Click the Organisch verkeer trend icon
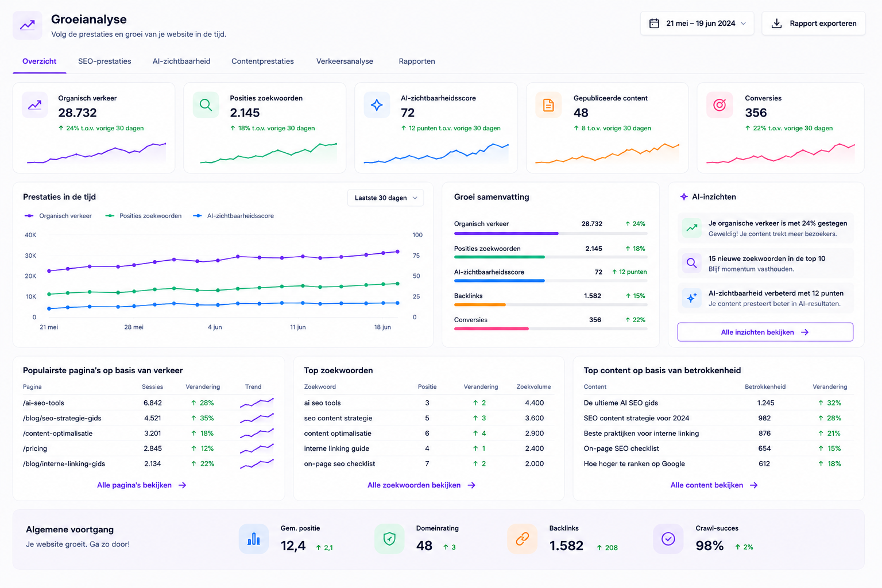The width and height of the screenshot is (882, 588). 35,105
